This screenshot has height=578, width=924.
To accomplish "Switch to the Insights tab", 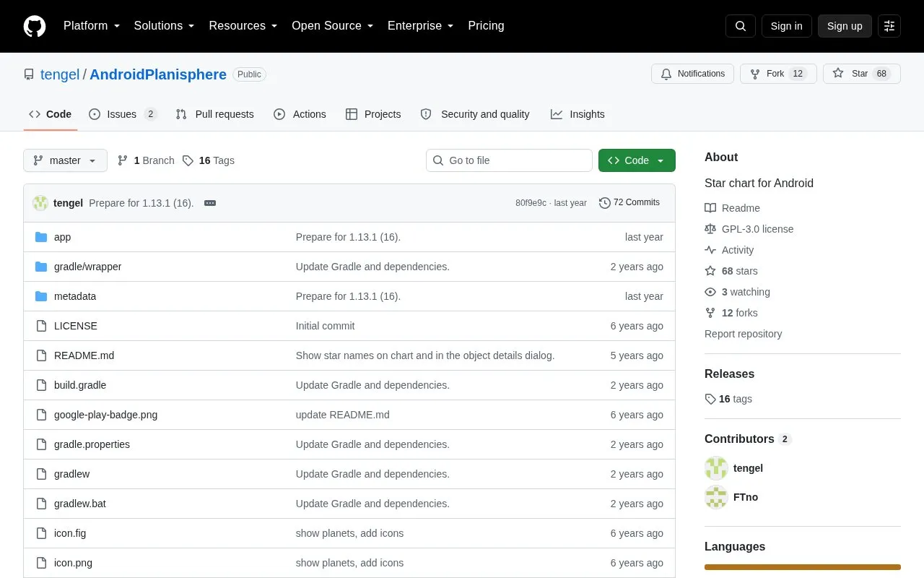I will click(x=577, y=114).
